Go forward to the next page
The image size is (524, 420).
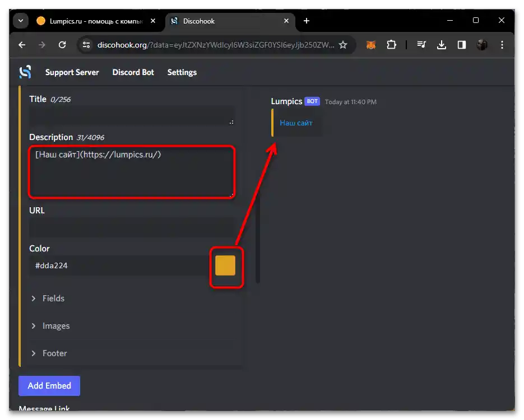click(x=42, y=45)
